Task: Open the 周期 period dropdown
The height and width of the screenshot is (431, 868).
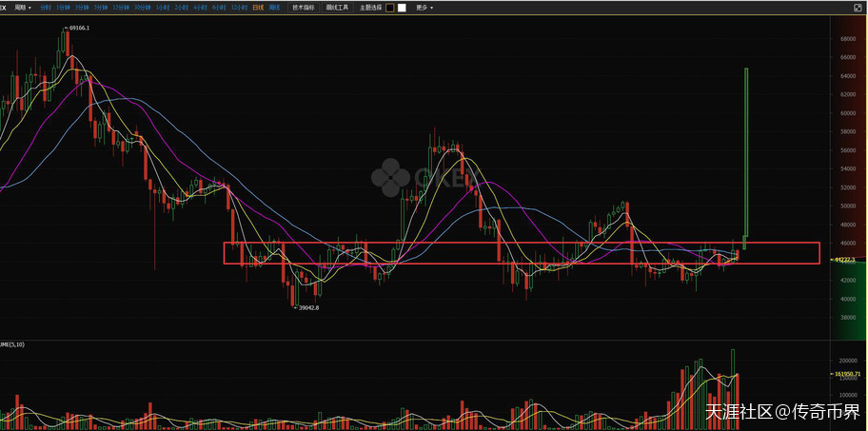Action: [x=23, y=8]
